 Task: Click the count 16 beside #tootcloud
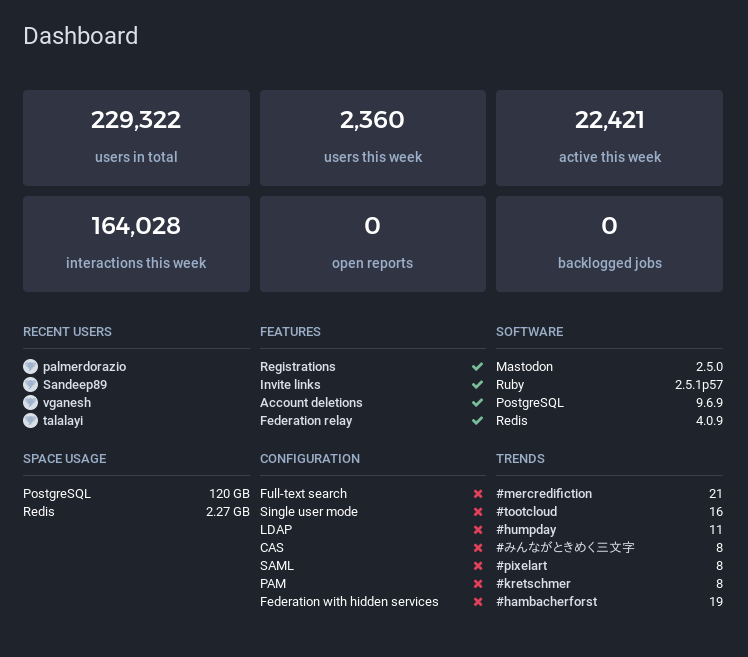[x=716, y=511]
